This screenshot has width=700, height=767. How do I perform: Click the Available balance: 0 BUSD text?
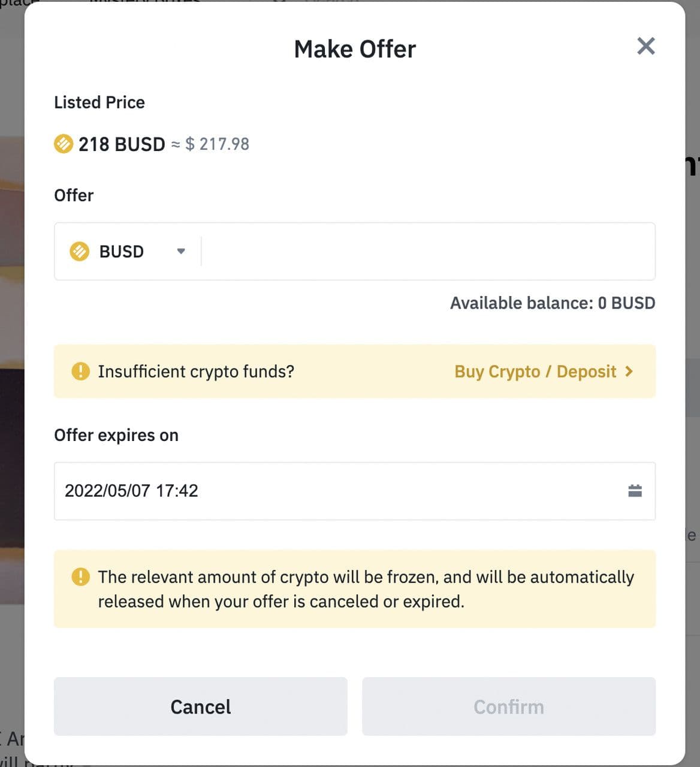coord(552,303)
